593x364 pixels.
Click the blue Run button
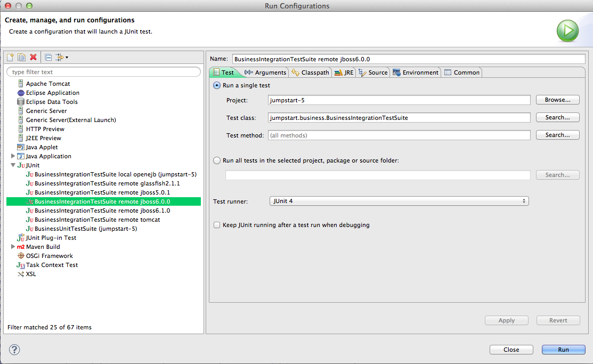[x=563, y=350]
